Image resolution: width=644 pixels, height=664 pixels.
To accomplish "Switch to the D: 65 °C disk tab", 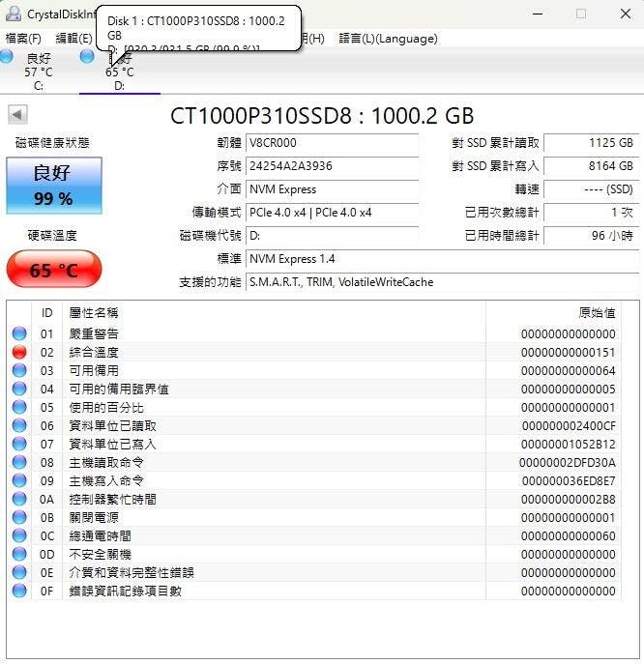I will coord(120,72).
